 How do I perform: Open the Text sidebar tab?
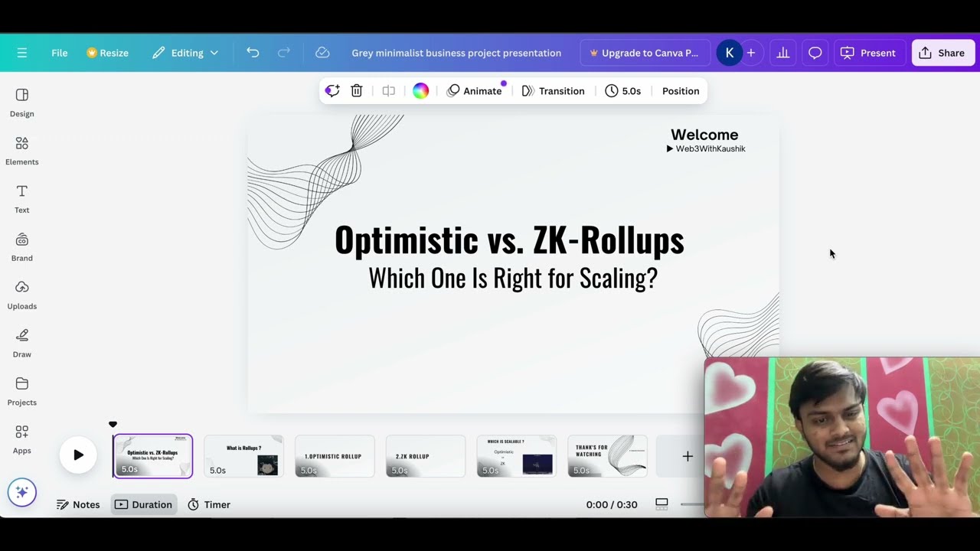pyautogui.click(x=22, y=199)
